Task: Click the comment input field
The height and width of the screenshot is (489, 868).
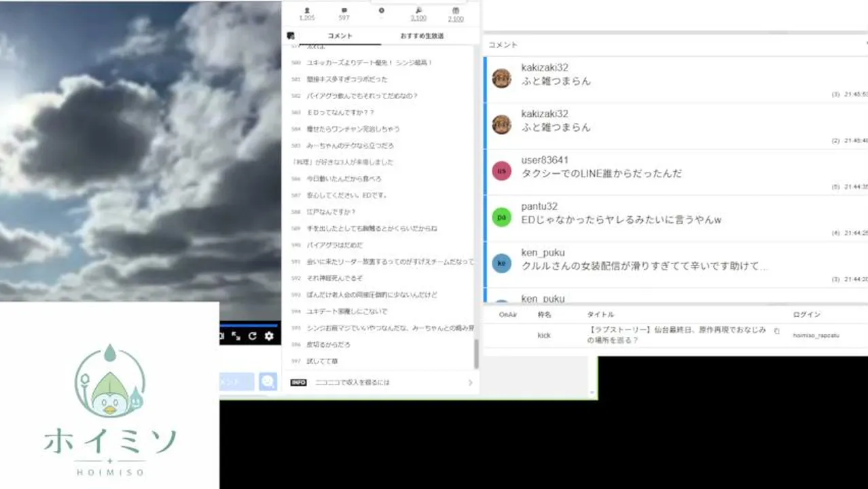Action: tap(237, 382)
